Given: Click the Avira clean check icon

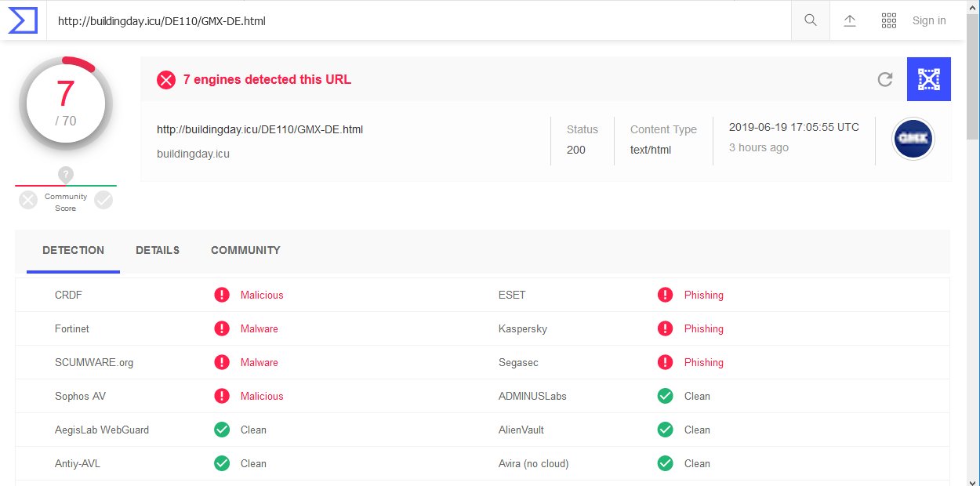Looking at the screenshot, I should tap(666, 463).
